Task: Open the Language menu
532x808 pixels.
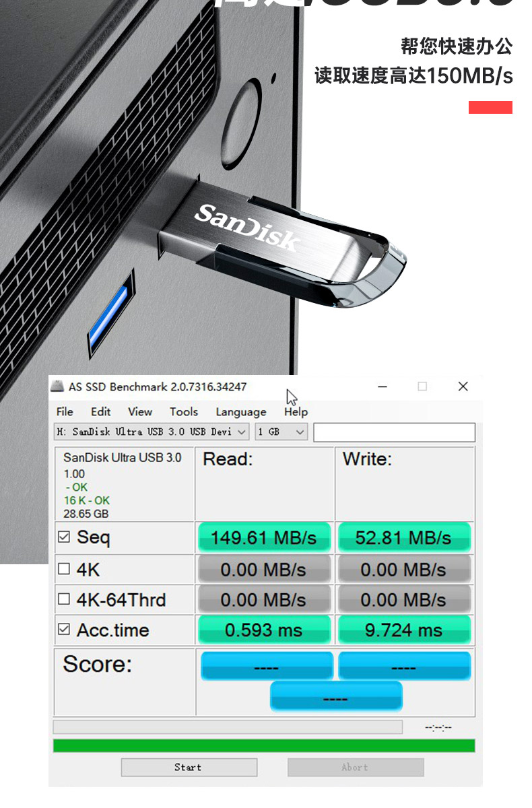Action: (x=241, y=412)
